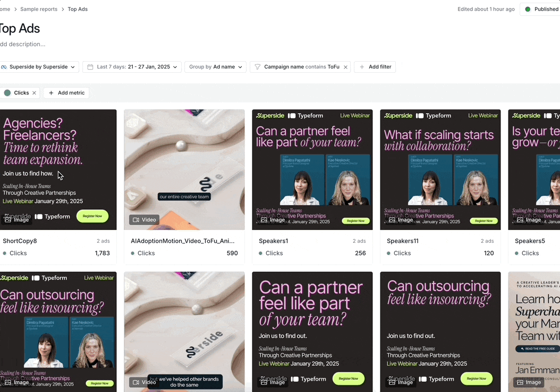Remove the Campaign name contains ToFu filter

click(345, 67)
